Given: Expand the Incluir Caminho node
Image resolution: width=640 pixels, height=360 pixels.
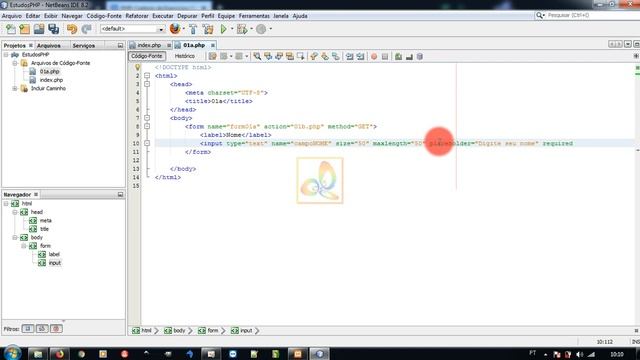Looking at the screenshot, I should point(15,89).
